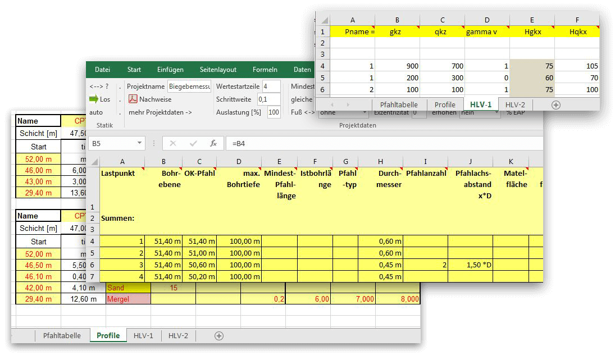Screen dimensions: 615x364
Task: Select column H header in main window
Action: 380,162
